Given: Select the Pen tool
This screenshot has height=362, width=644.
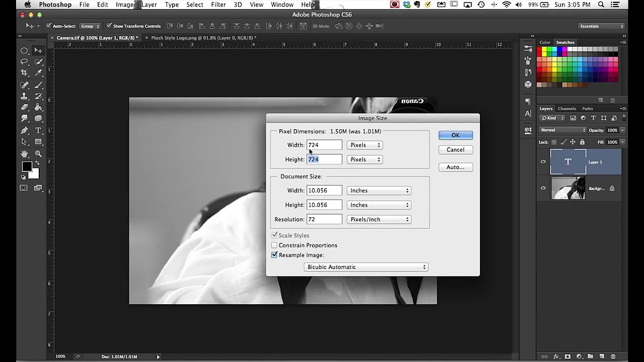Looking at the screenshot, I should click(24, 131).
